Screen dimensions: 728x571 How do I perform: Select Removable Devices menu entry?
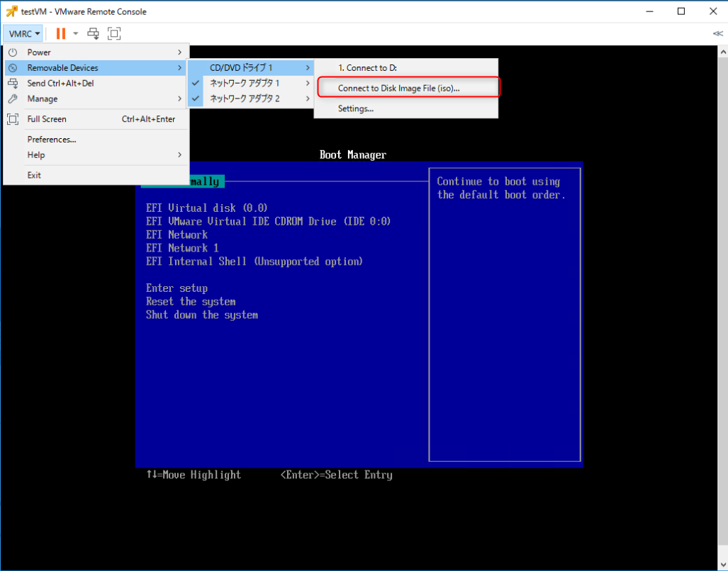(x=96, y=68)
